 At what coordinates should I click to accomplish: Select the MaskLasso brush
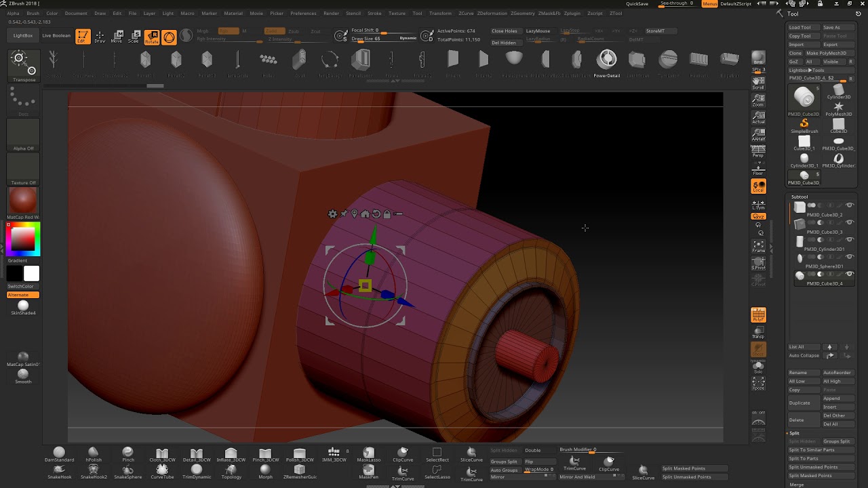[x=368, y=454]
